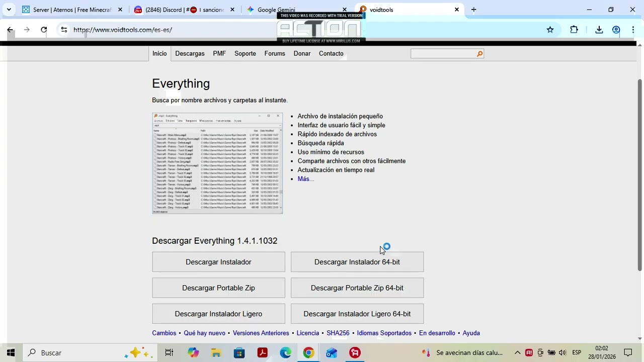Open the browser downloads icon
644x362 pixels.
tap(599, 30)
